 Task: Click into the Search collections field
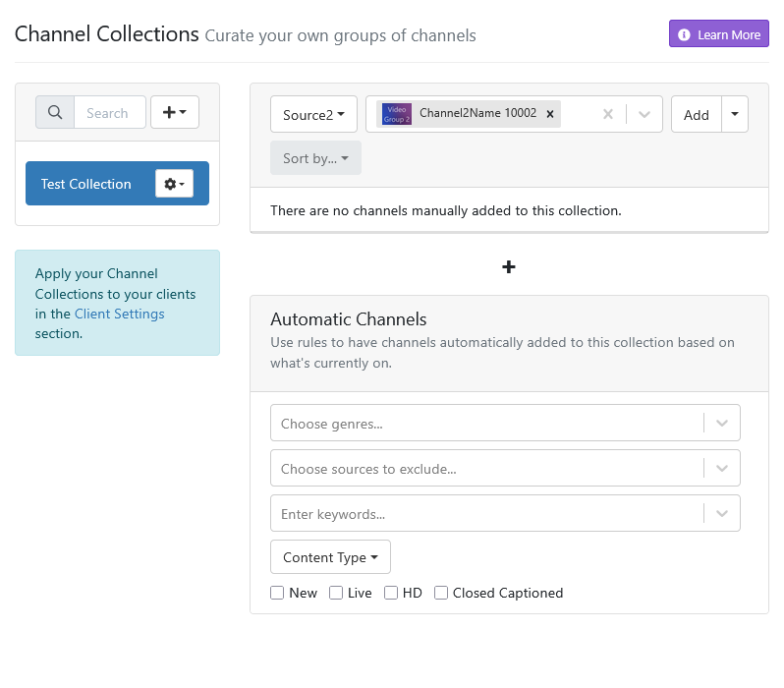point(109,112)
